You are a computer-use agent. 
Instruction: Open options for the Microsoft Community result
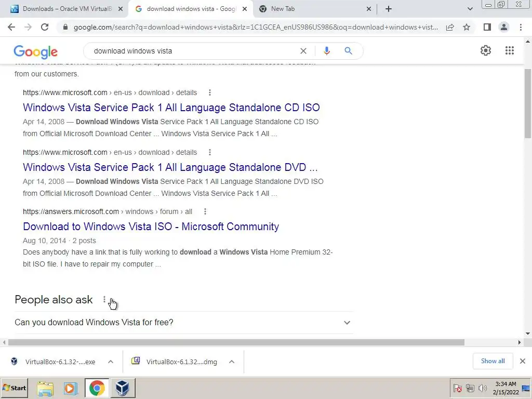click(x=205, y=212)
